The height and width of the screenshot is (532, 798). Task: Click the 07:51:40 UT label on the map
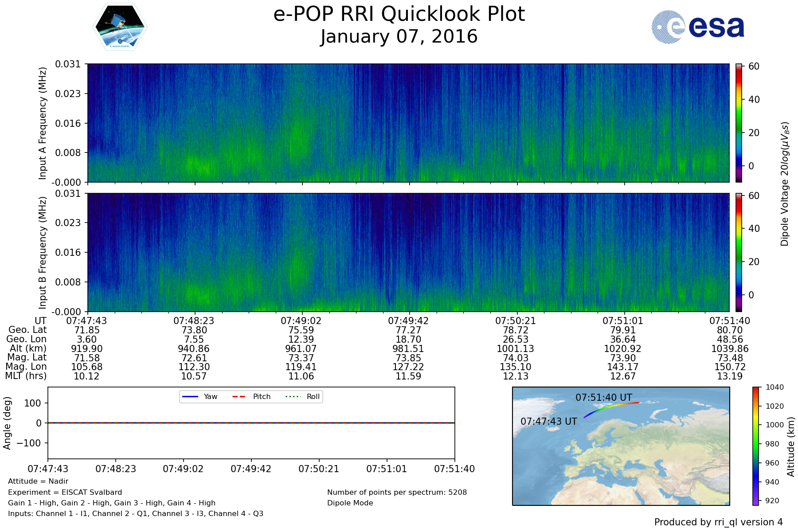click(603, 398)
